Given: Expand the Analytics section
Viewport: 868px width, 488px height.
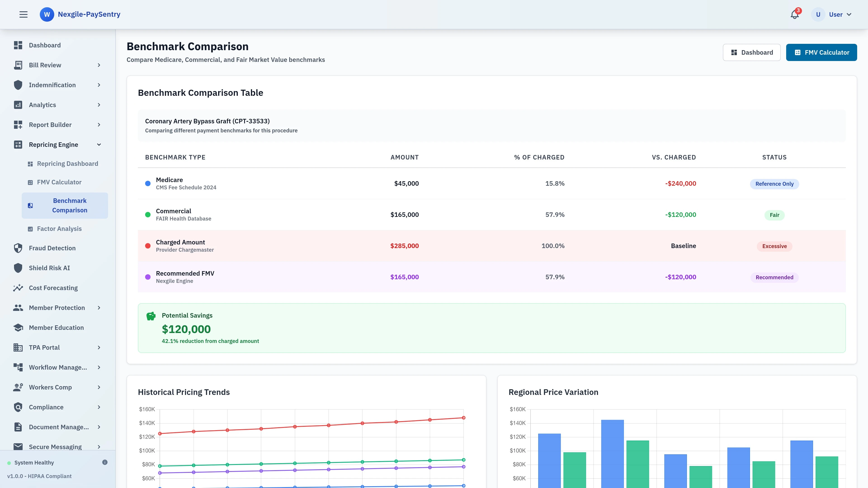Looking at the screenshot, I should tap(99, 105).
